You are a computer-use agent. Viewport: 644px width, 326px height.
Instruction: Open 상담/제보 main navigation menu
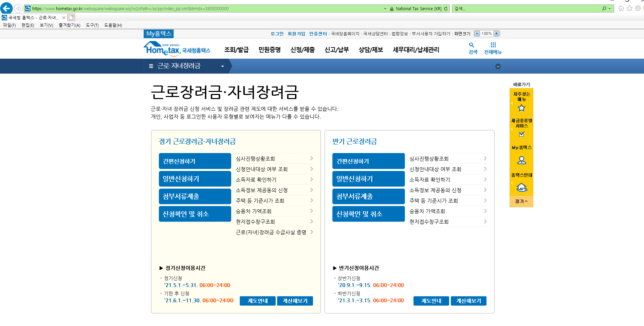(371, 50)
